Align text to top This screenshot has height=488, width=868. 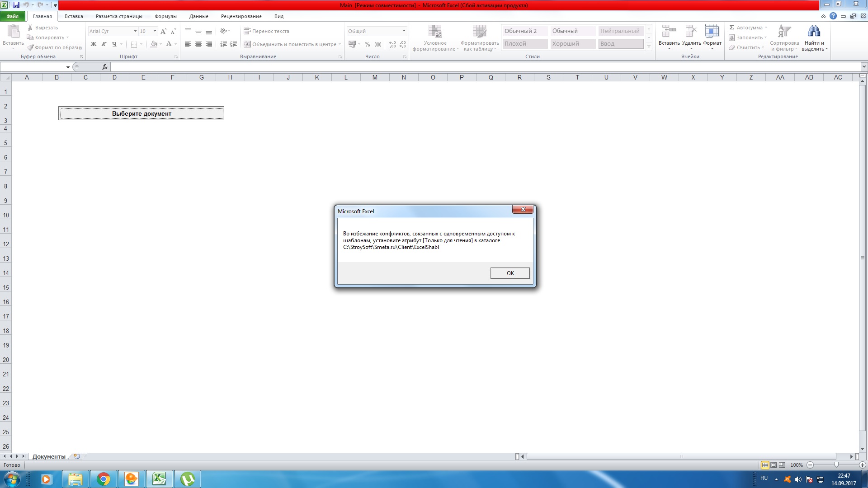tap(188, 31)
